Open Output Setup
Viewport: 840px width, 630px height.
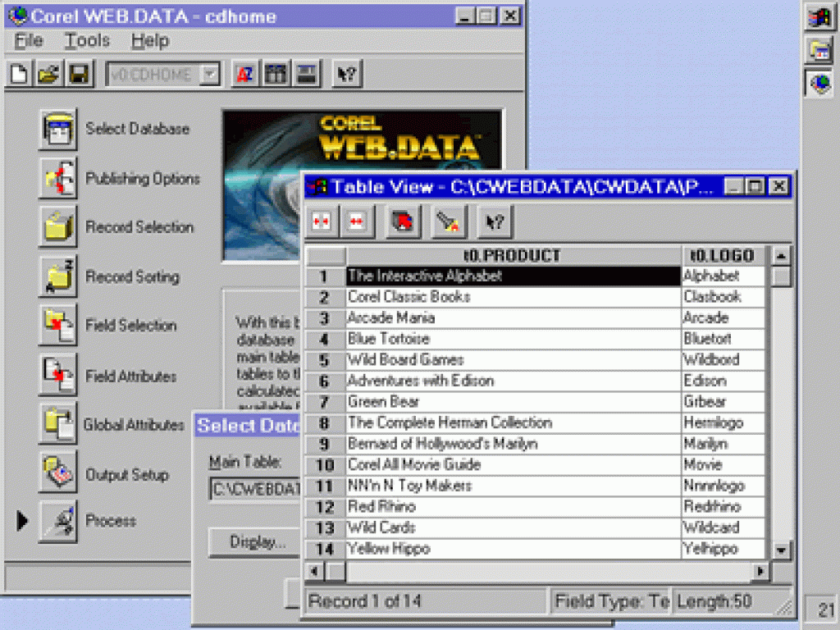tap(57, 473)
